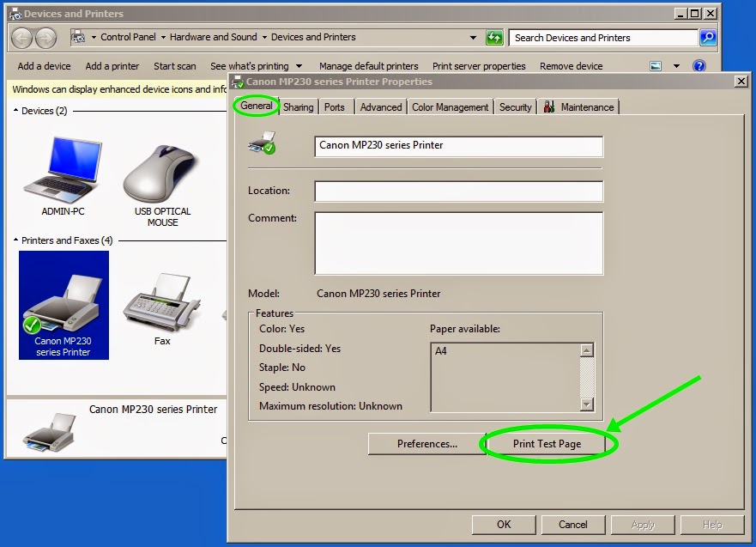
Task: Select the ADMIN-PC laptop device
Action: pyautogui.click(x=63, y=177)
